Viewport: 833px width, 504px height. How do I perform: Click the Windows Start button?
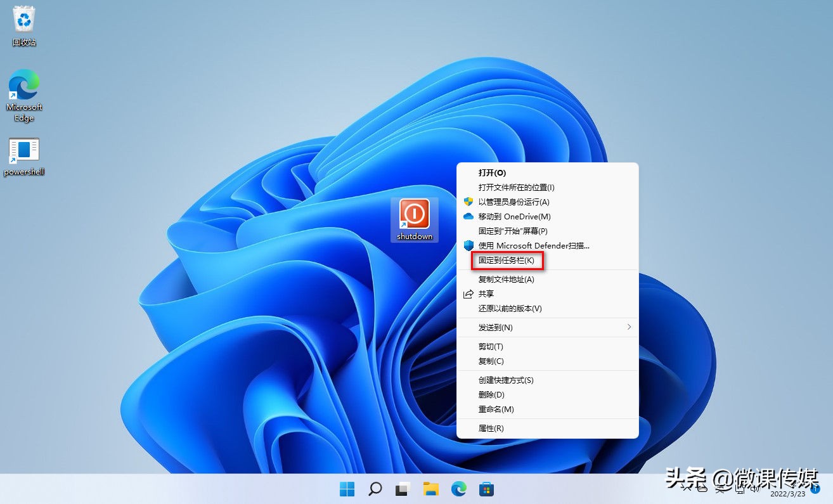(346, 489)
